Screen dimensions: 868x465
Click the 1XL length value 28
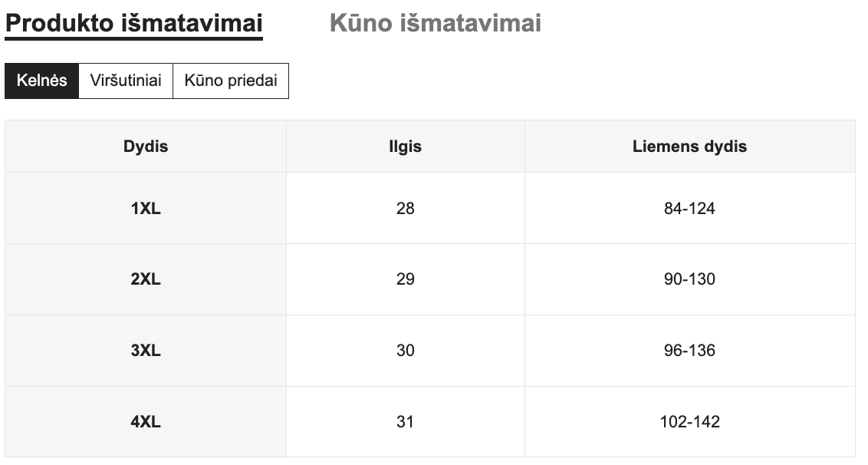point(405,208)
